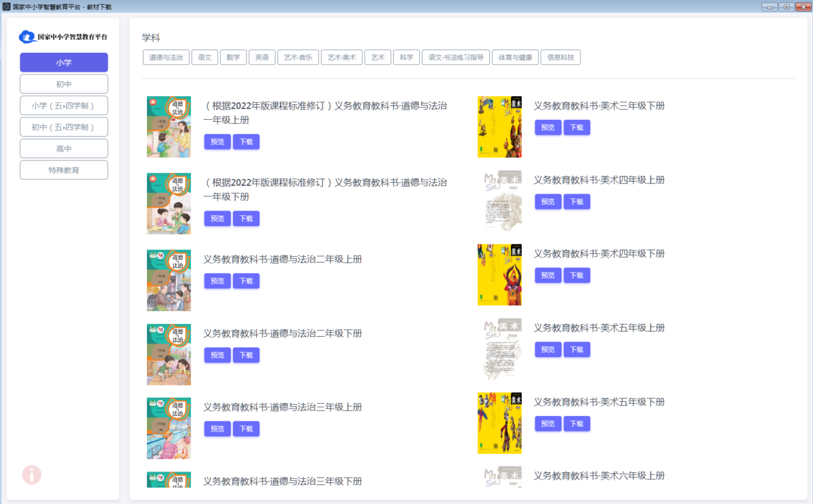Filter by 艺术·音乐 subject
The height and width of the screenshot is (504, 813).
click(297, 57)
